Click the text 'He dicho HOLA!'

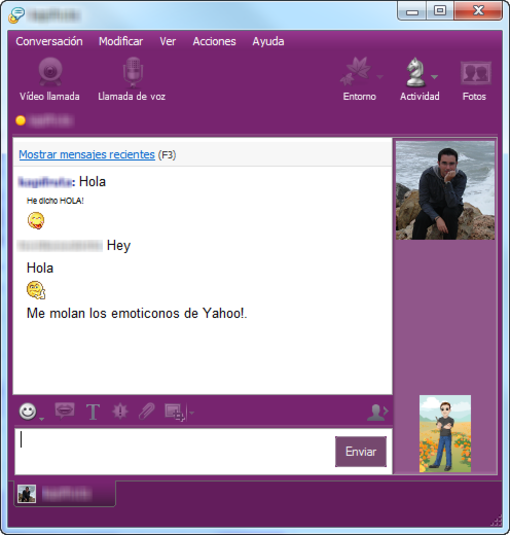[x=55, y=201]
